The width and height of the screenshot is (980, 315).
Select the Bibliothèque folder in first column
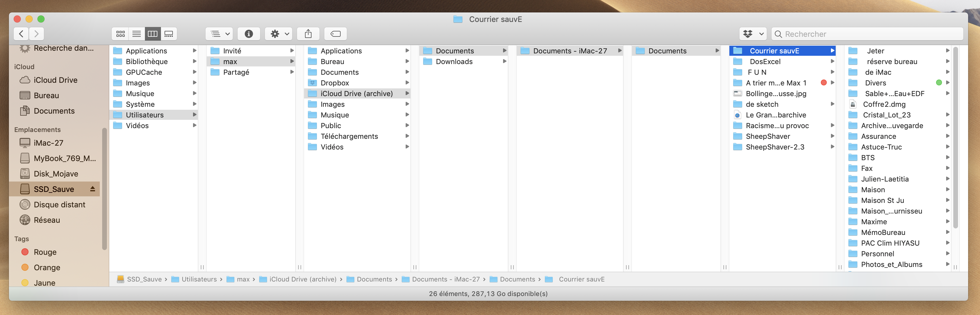pyautogui.click(x=154, y=62)
